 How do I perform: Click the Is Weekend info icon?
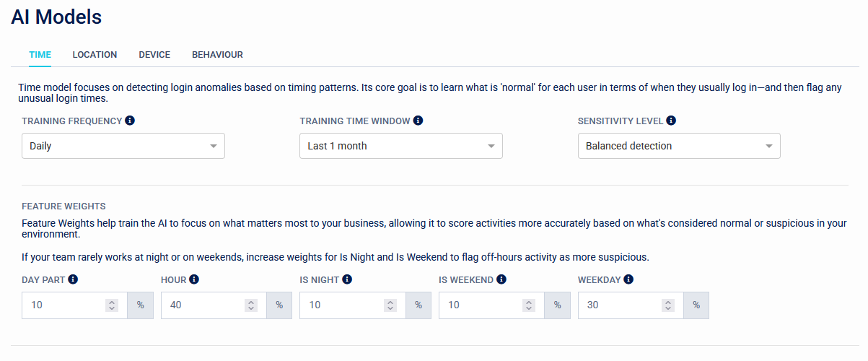501,279
